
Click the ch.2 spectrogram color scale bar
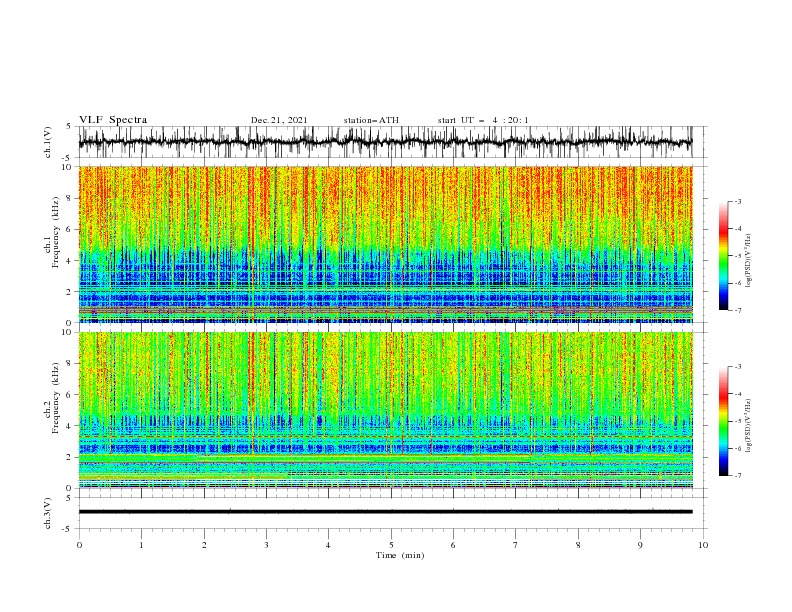(723, 421)
